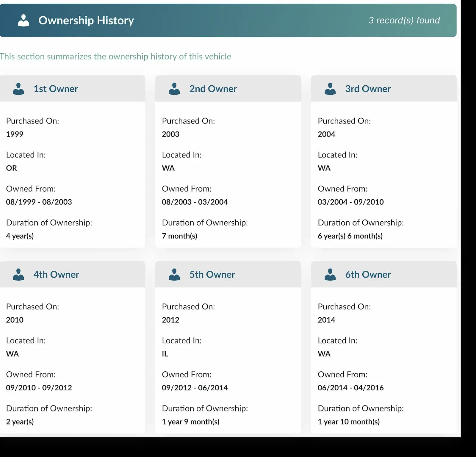Select the 1st Owner person icon
This screenshot has height=457, width=476.
tap(18, 88)
